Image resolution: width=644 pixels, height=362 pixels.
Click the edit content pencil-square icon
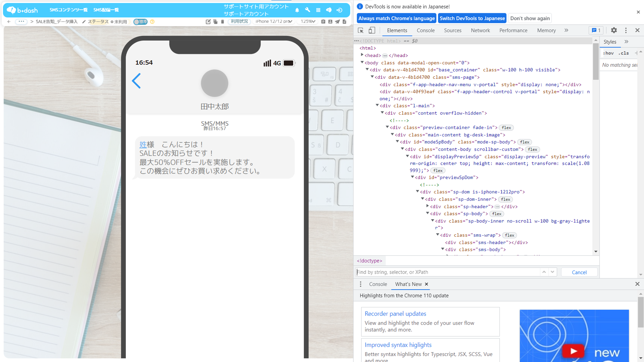(208, 22)
